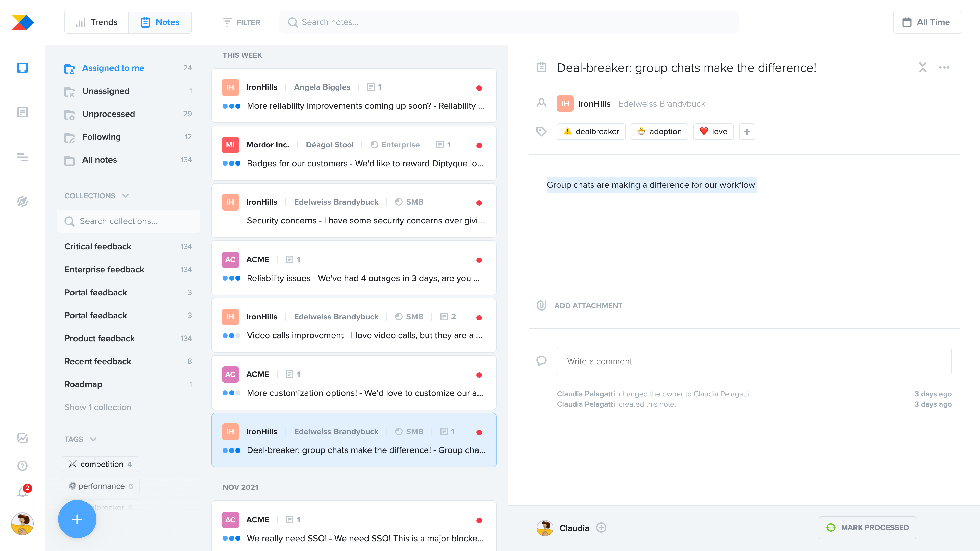The height and width of the screenshot is (551, 980).
Task: Click the love tag chip
Action: 713,132
